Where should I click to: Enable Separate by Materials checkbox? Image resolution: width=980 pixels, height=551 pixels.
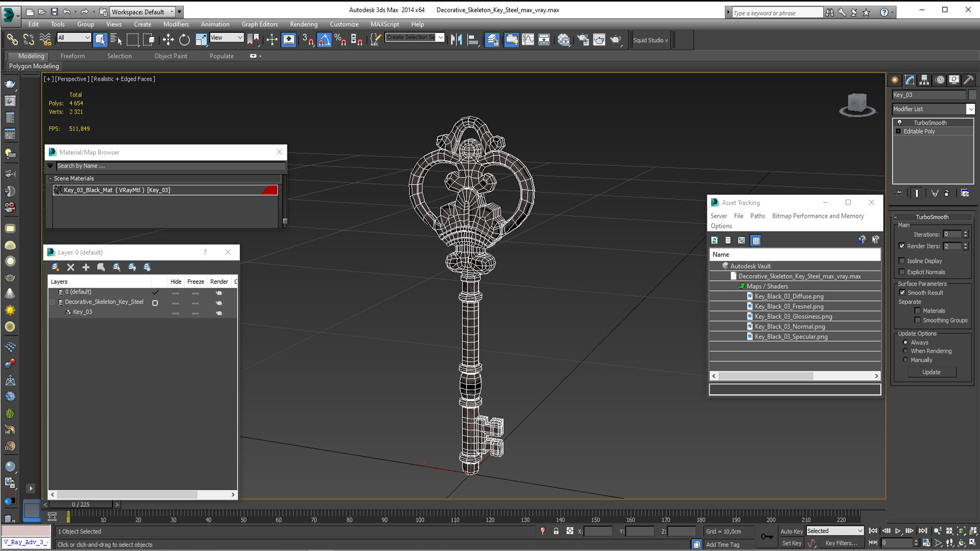tap(918, 310)
